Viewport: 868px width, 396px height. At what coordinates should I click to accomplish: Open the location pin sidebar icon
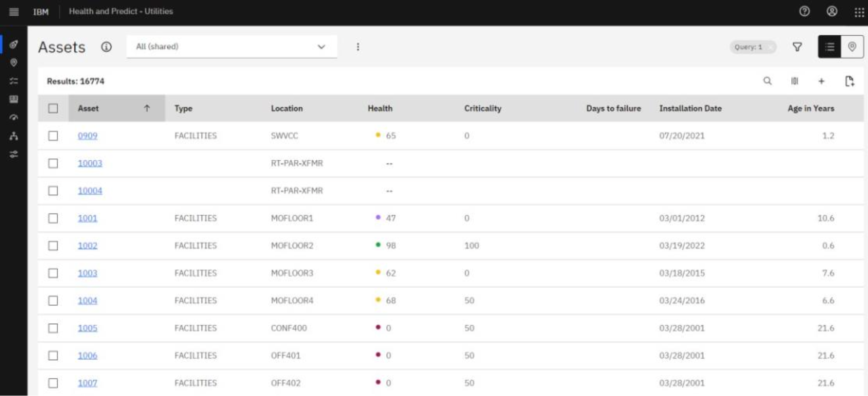[14, 63]
